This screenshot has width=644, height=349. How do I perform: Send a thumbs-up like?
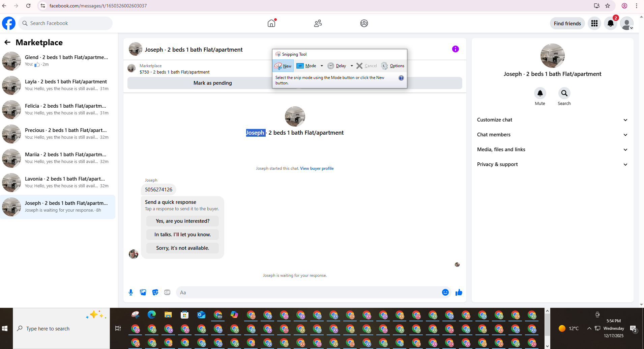(459, 292)
